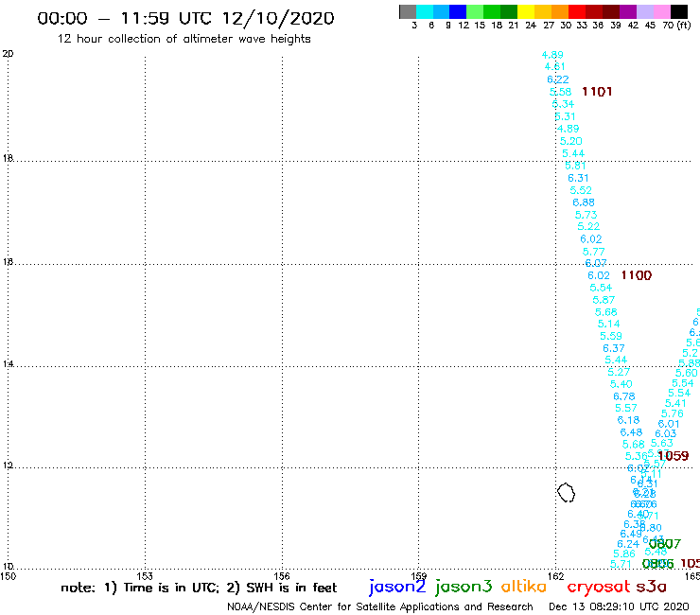Click the wave height value 5.22
Screen dimensions: 700x615
[x=588, y=226]
